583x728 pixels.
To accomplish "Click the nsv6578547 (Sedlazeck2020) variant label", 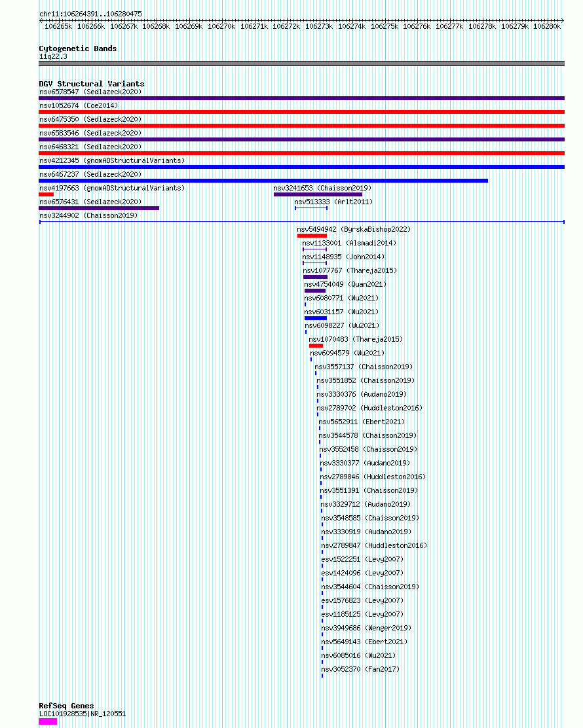I will [x=90, y=92].
